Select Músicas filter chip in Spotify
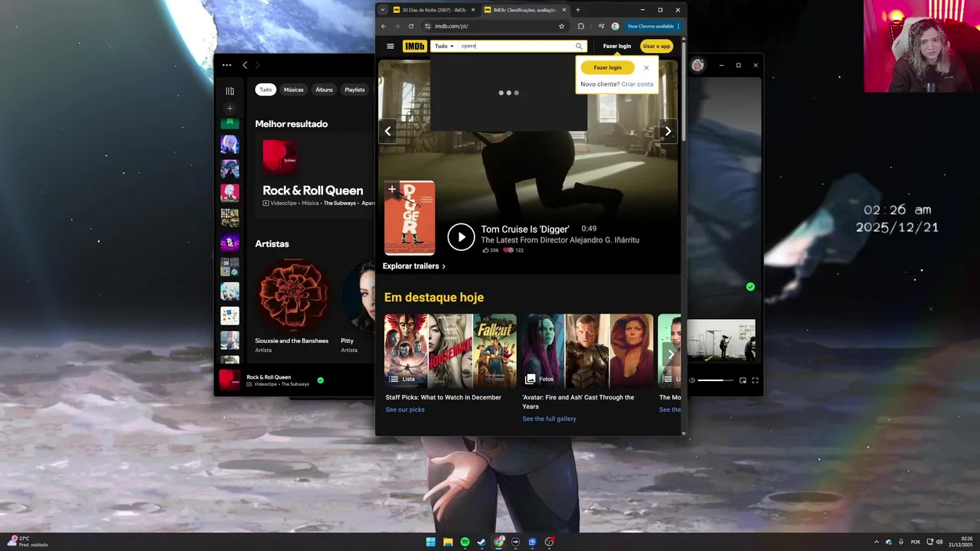The height and width of the screenshot is (551, 980). click(x=294, y=90)
